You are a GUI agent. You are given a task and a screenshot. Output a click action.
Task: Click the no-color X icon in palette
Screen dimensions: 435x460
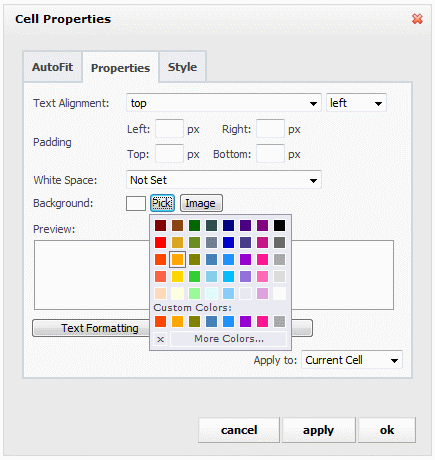click(160, 339)
